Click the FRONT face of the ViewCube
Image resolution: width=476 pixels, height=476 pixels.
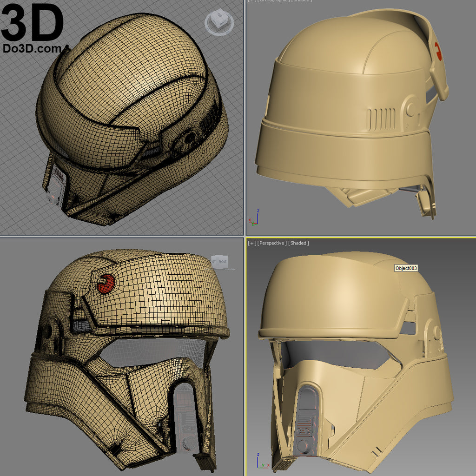(223, 262)
